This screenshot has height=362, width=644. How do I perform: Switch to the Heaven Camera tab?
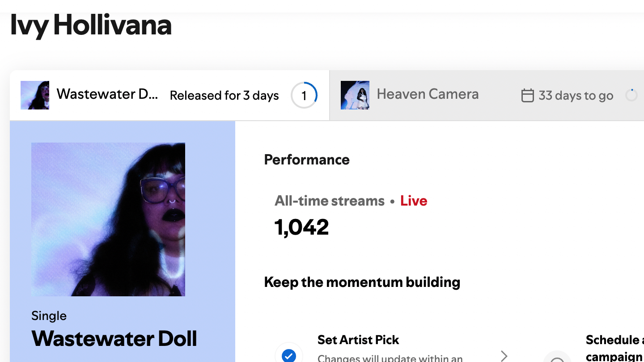point(428,94)
